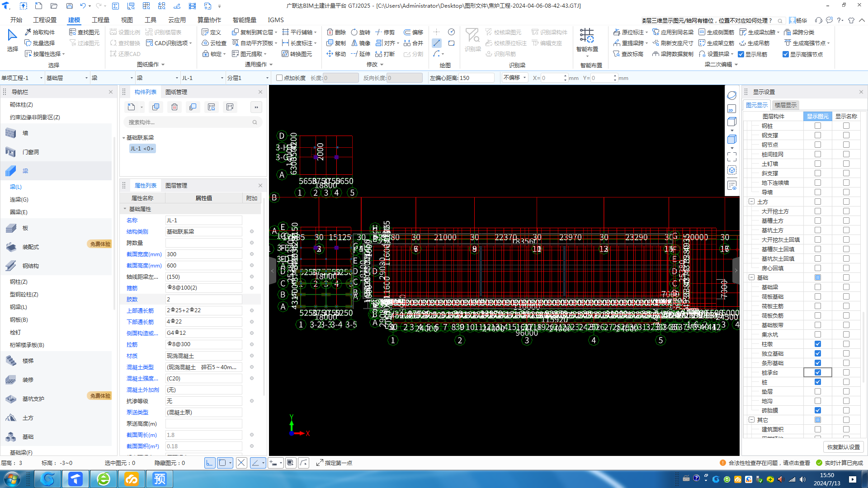Uncheck 显示图元 for 柱墩
868x488 pixels.
point(818,344)
